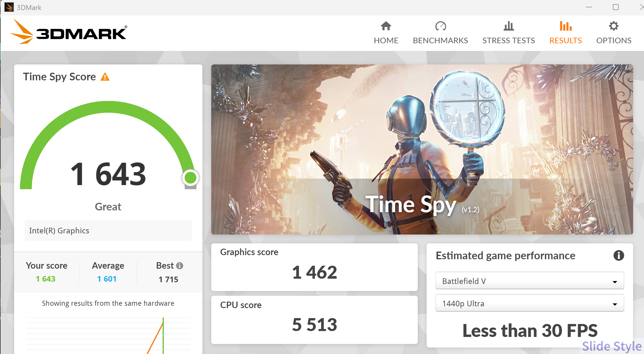Image resolution: width=644 pixels, height=354 pixels.
Task: Minimize the 3DMark window
Action: [x=589, y=7]
